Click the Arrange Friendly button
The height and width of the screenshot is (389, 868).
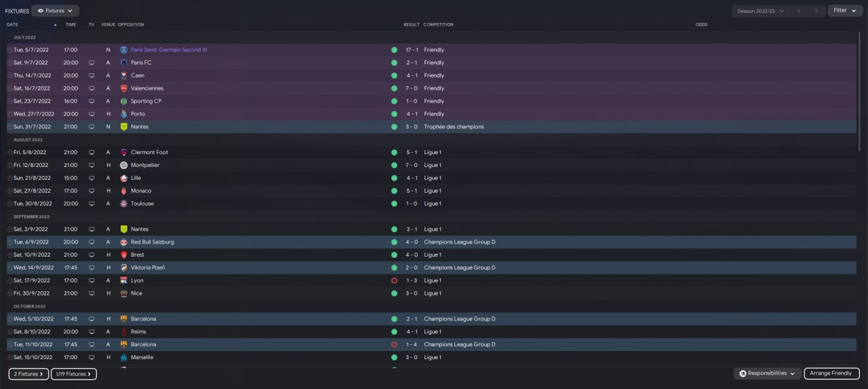coord(831,373)
